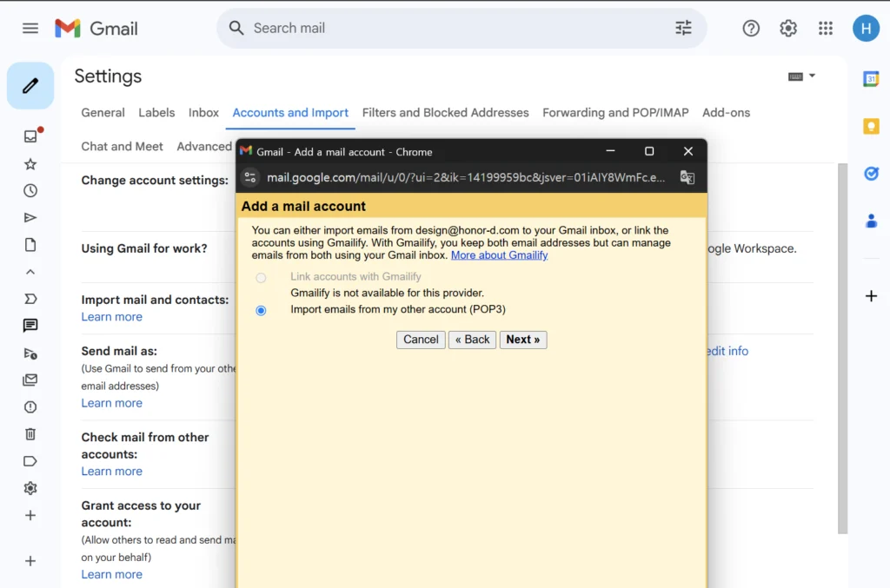
Task: Maximize the Add a mail account popup
Action: tap(648, 151)
